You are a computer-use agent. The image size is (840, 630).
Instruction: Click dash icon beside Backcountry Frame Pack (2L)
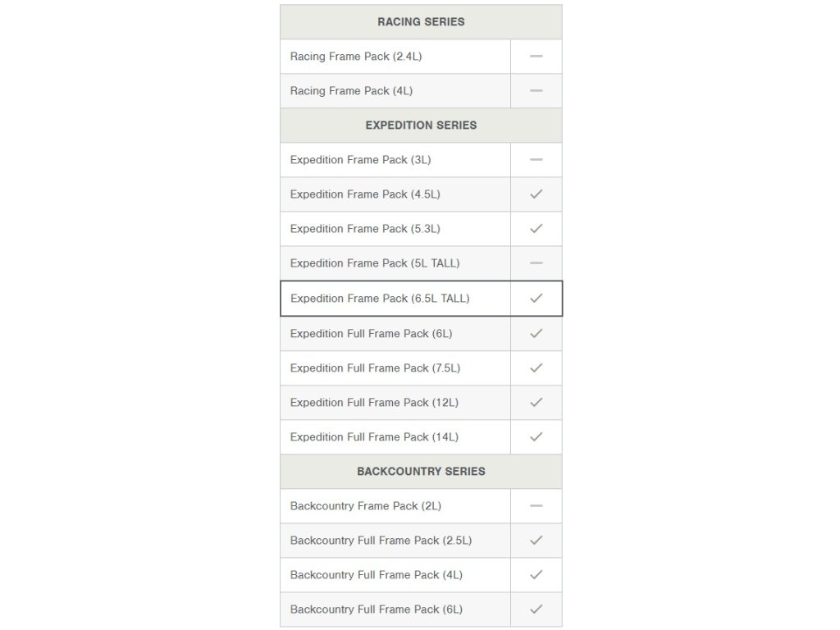click(536, 506)
